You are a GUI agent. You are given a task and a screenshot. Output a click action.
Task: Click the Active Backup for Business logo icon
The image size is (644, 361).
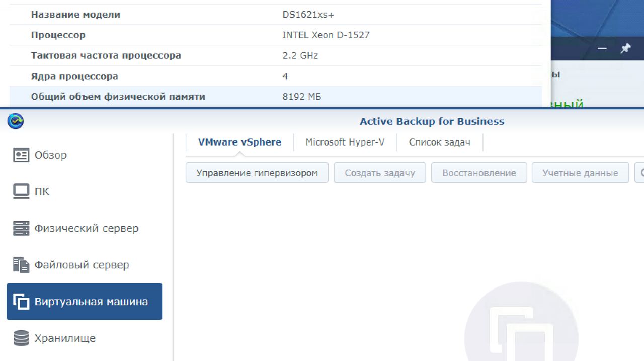pos(16,121)
